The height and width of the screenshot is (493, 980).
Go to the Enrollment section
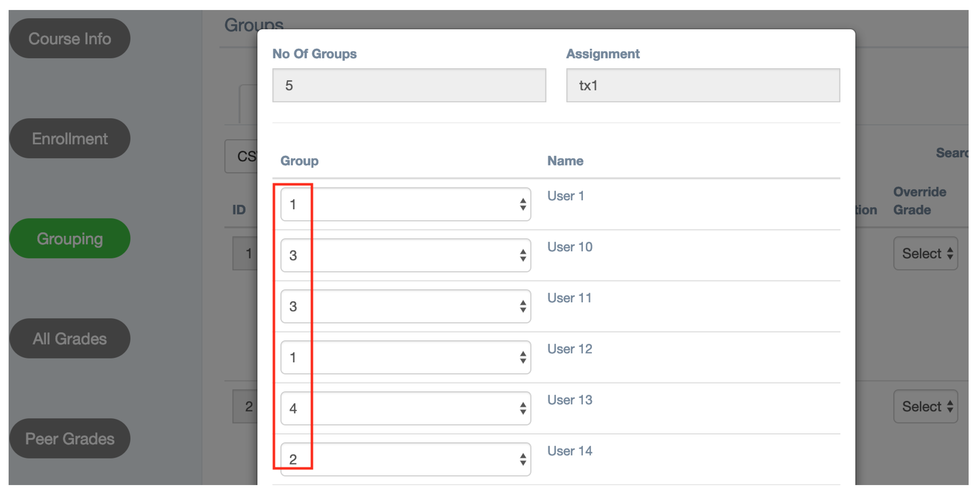pos(70,139)
